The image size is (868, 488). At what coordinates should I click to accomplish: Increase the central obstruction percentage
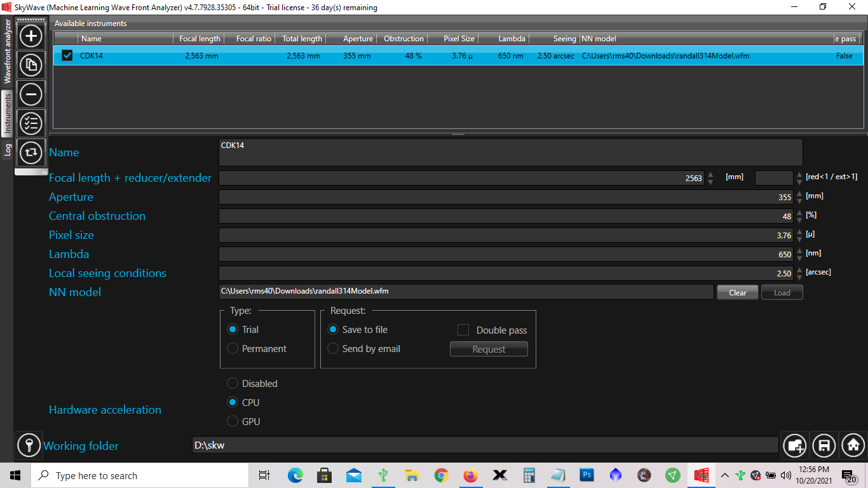(799, 213)
